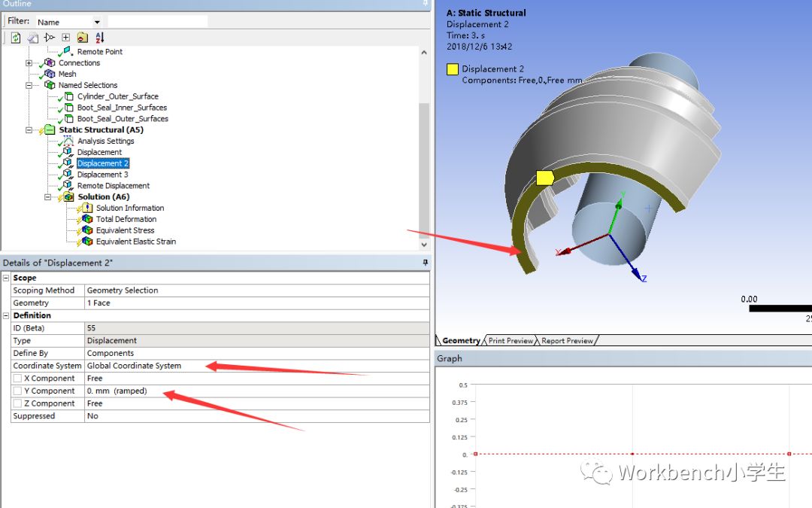Check the X Component checkbox
Image resolution: width=812 pixels, height=508 pixels.
click(x=17, y=379)
